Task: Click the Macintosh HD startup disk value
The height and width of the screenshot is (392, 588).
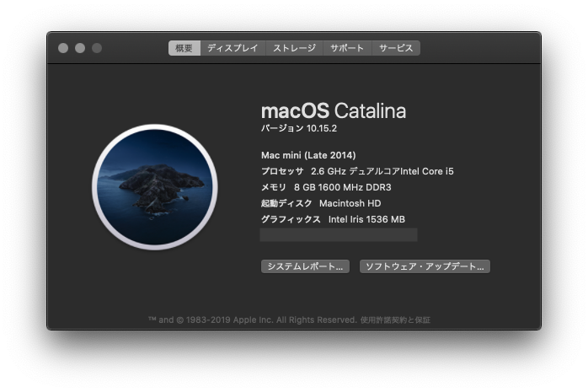Action: pyautogui.click(x=350, y=203)
